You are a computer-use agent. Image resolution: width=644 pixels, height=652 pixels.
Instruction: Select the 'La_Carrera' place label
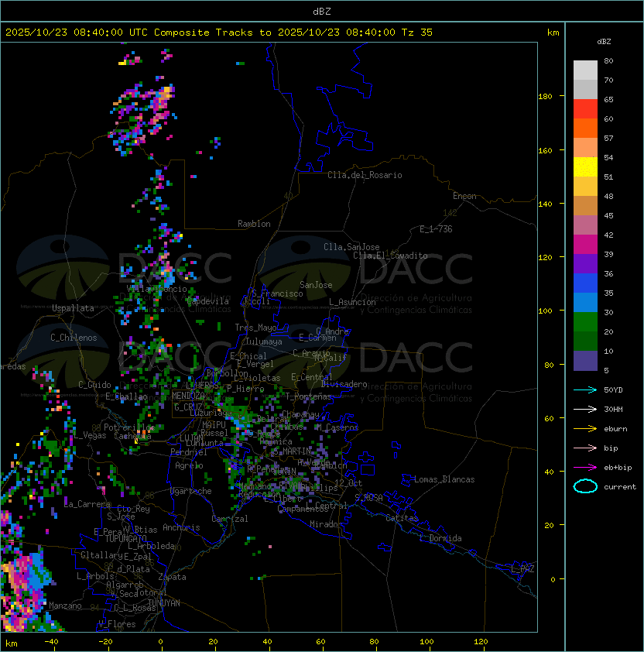(87, 504)
